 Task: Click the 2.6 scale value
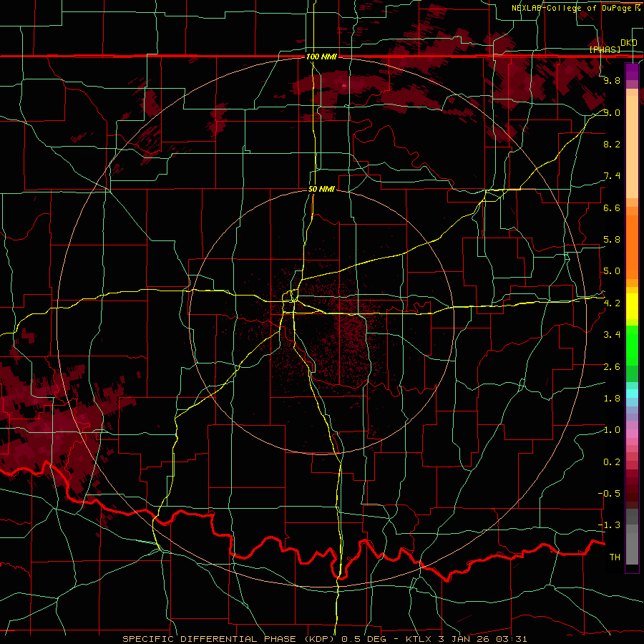pyautogui.click(x=612, y=367)
